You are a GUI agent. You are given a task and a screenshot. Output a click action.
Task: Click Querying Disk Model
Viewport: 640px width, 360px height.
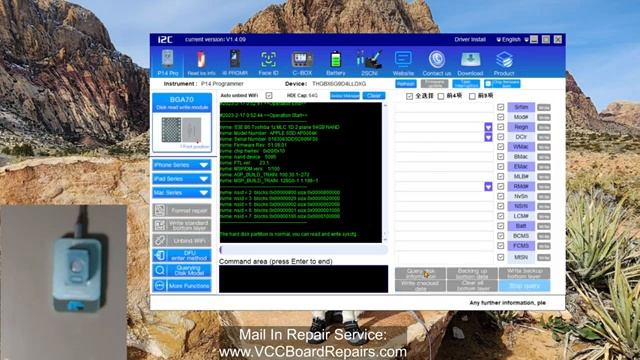182,270
